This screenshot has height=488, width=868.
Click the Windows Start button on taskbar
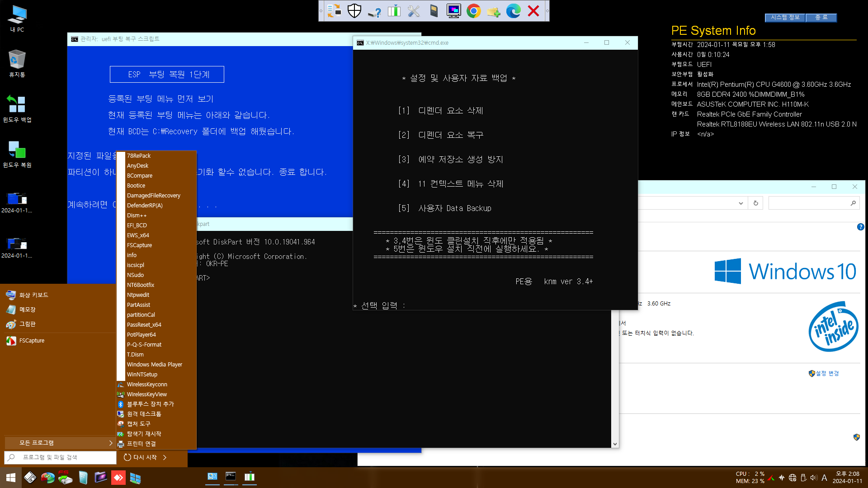click(11, 478)
